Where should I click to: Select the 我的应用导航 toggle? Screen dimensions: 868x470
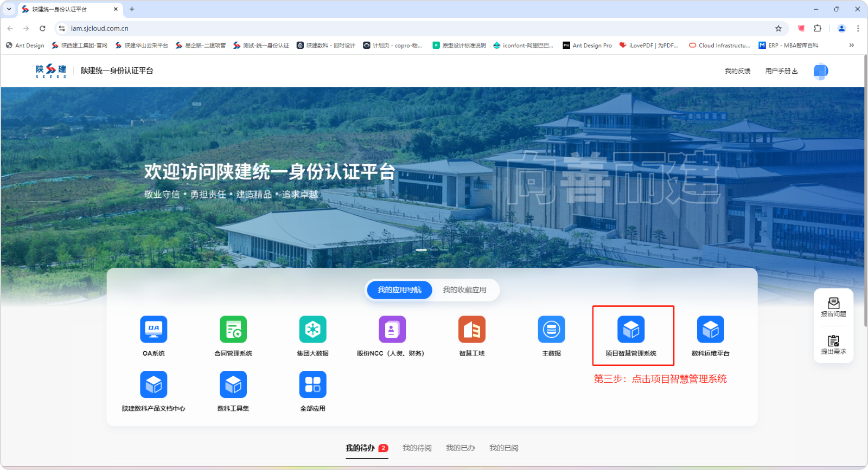(x=399, y=290)
